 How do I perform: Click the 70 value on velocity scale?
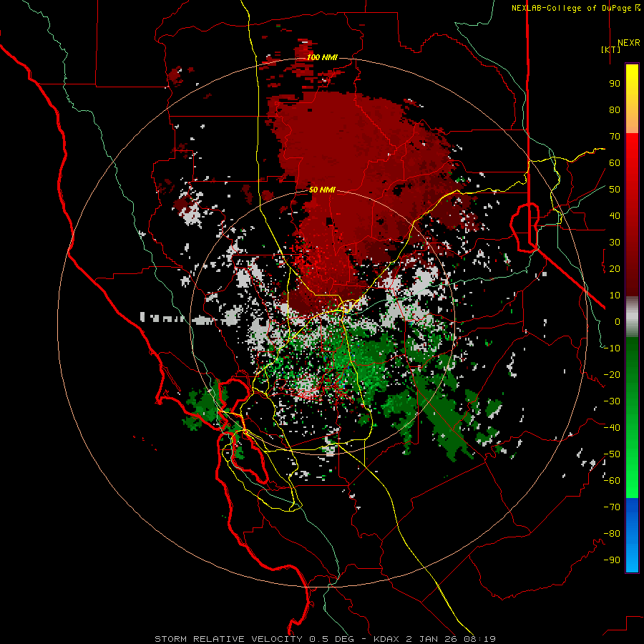tap(615, 137)
